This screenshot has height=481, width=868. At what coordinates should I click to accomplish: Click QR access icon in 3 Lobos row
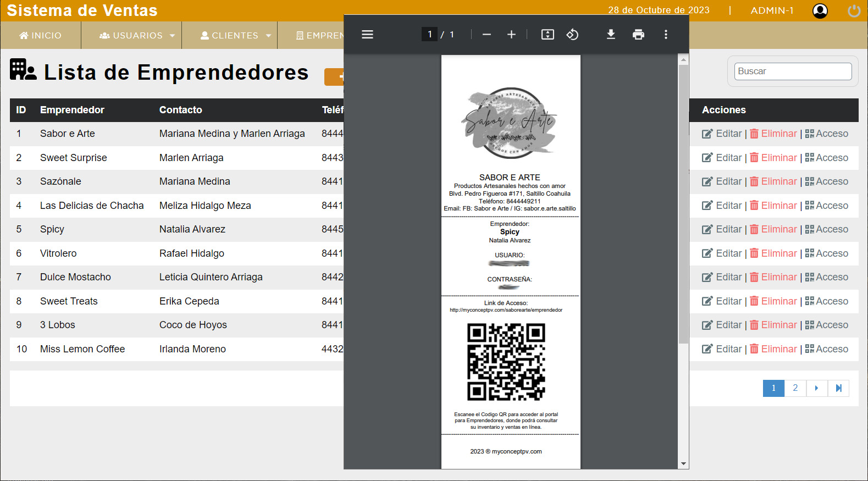coord(809,325)
